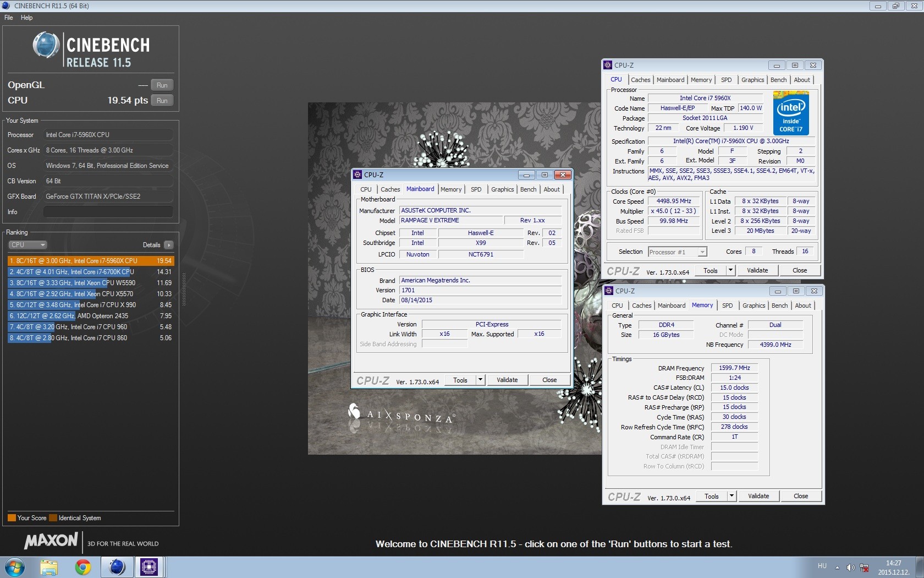Open Caches tab in bottom CPU-Z Memory window
Image resolution: width=924 pixels, height=578 pixels.
(642, 306)
